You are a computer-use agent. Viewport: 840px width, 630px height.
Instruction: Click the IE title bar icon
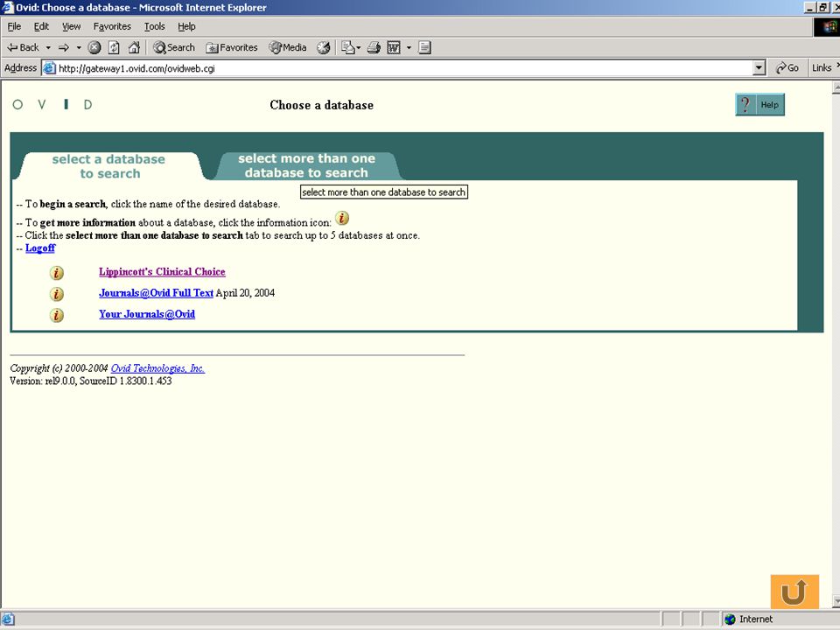(7, 8)
